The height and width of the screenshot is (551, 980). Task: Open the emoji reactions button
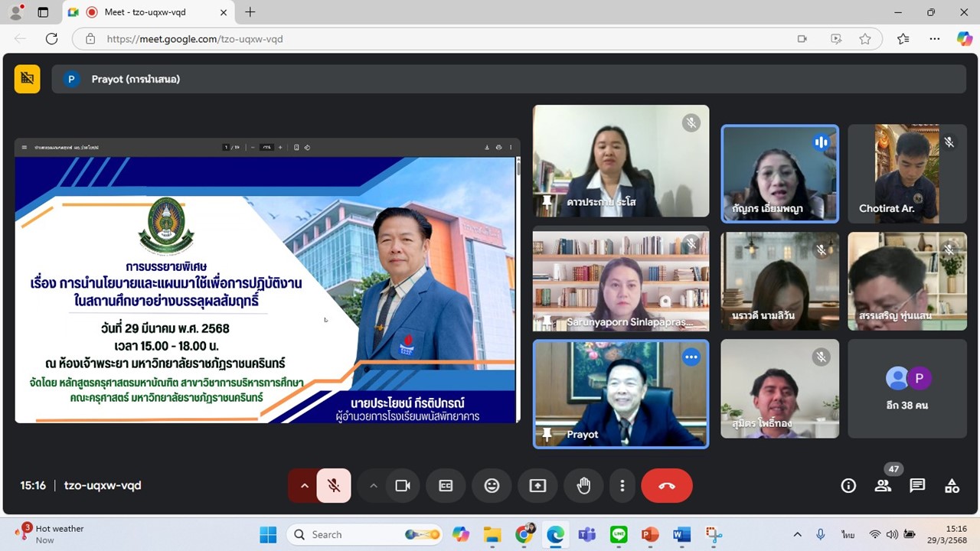[x=492, y=485]
